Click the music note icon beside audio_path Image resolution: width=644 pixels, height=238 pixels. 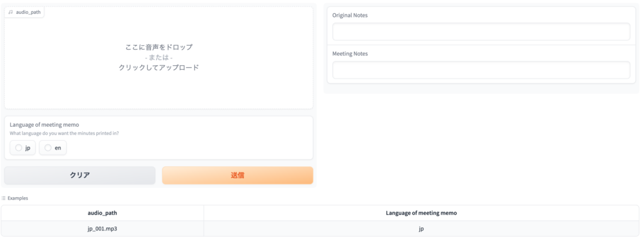(11, 13)
